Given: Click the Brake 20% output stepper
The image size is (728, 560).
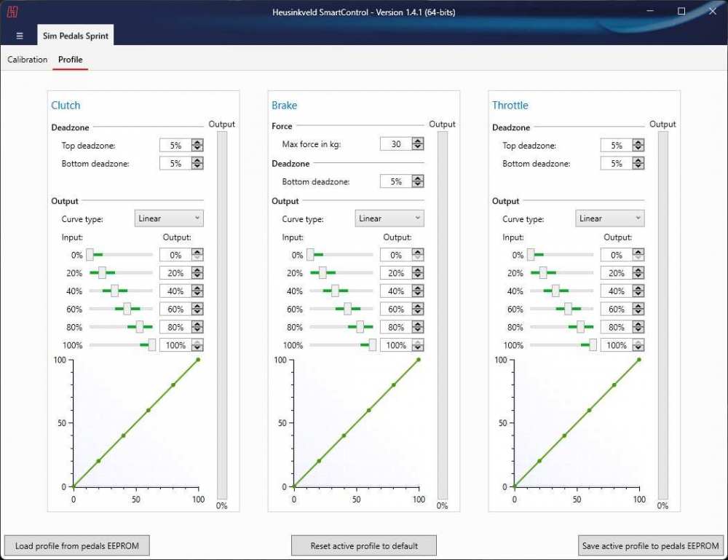Looking at the screenshot, I should [x=418, y=272].
